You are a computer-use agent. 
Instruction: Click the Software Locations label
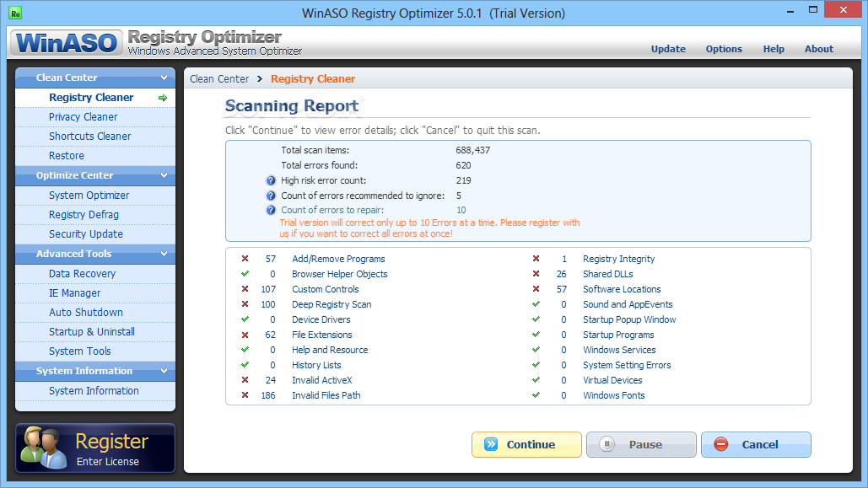click(x=622, y=289)
